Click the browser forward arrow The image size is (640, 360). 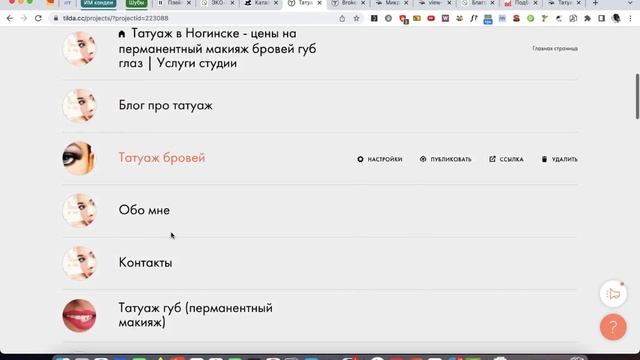tap(24, 18)
